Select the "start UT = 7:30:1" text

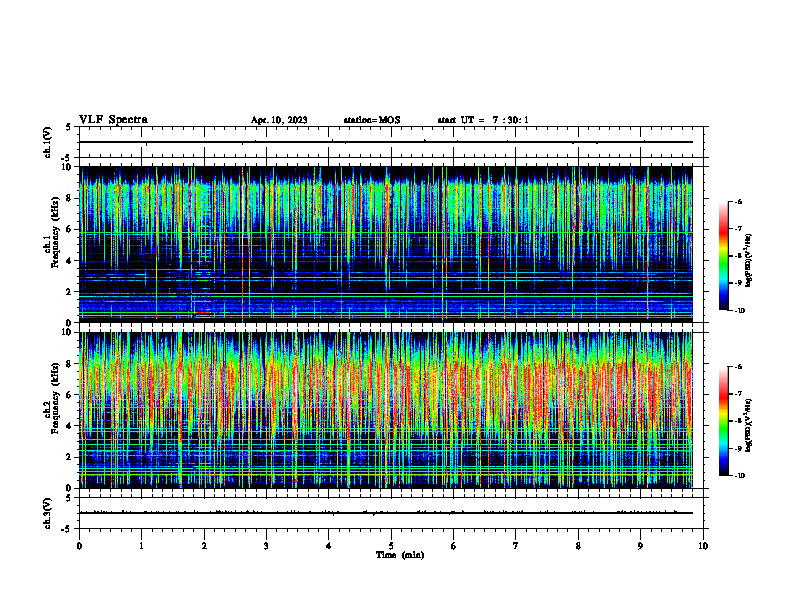coord(483,120)
